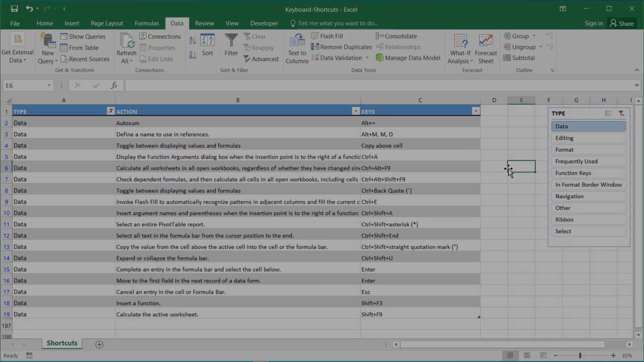Open the What-If Analysis menu
The image size is (644, 362).
pos(460,49)
